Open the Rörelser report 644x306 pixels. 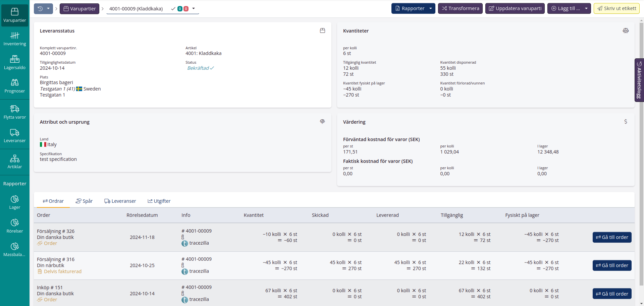(15, 226)
